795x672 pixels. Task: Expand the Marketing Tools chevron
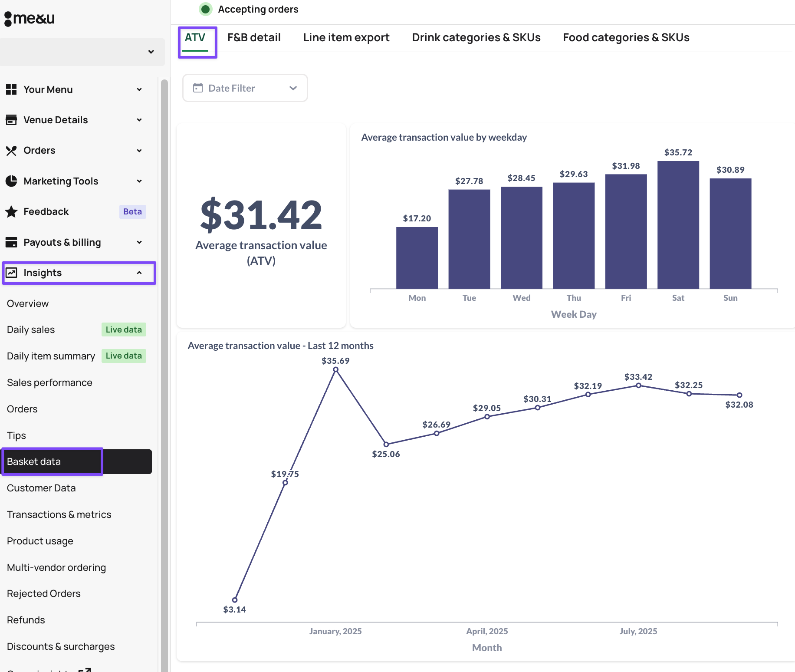point(139,181)
